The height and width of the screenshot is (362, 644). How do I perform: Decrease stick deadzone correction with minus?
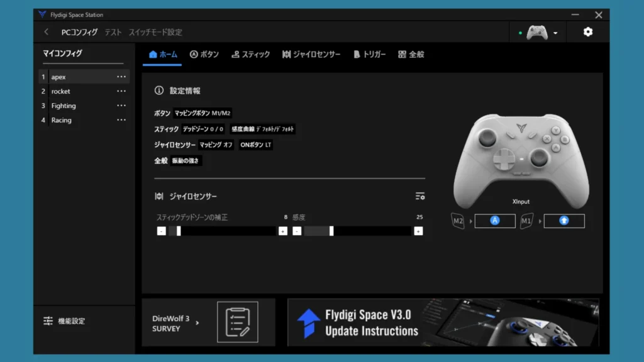[162, 231]
